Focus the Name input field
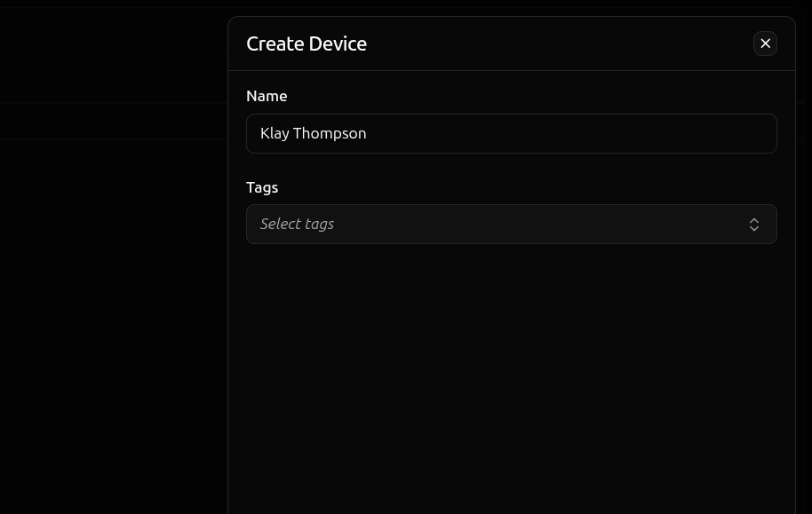 click(x=511, y=133)
